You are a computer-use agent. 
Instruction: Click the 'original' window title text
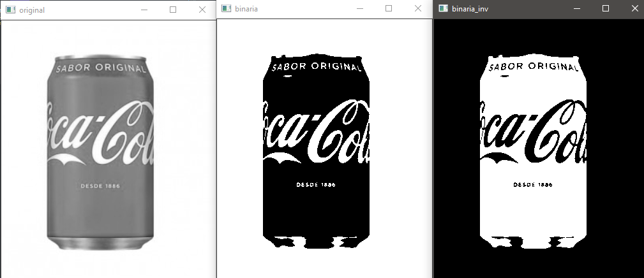32,10
